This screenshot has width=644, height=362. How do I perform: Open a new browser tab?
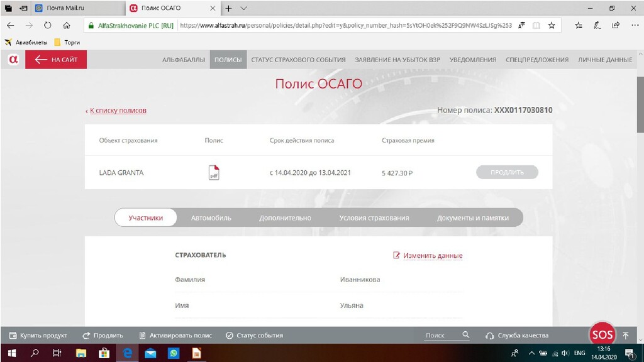pos(228,8)
